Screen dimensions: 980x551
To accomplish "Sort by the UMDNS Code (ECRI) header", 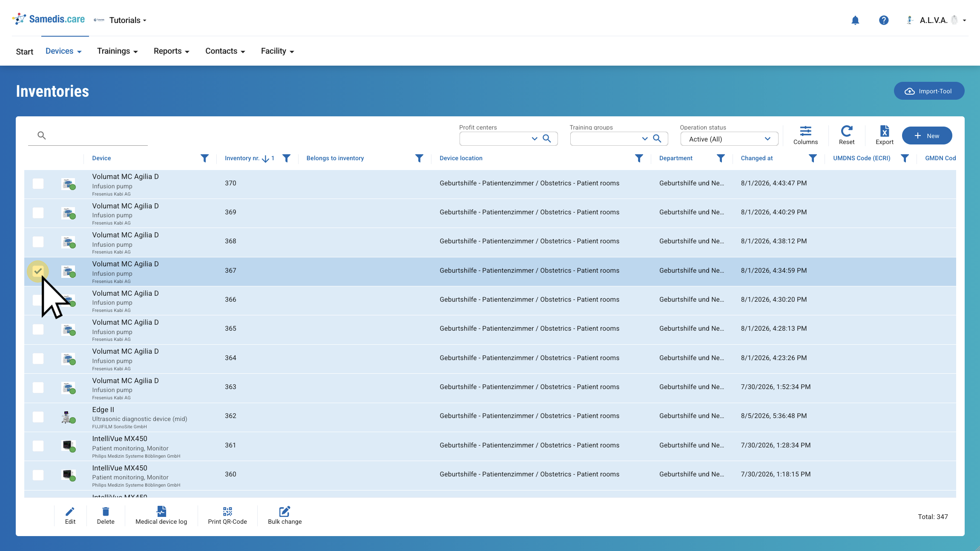I will pyautogui.click(x=862, y=158).
